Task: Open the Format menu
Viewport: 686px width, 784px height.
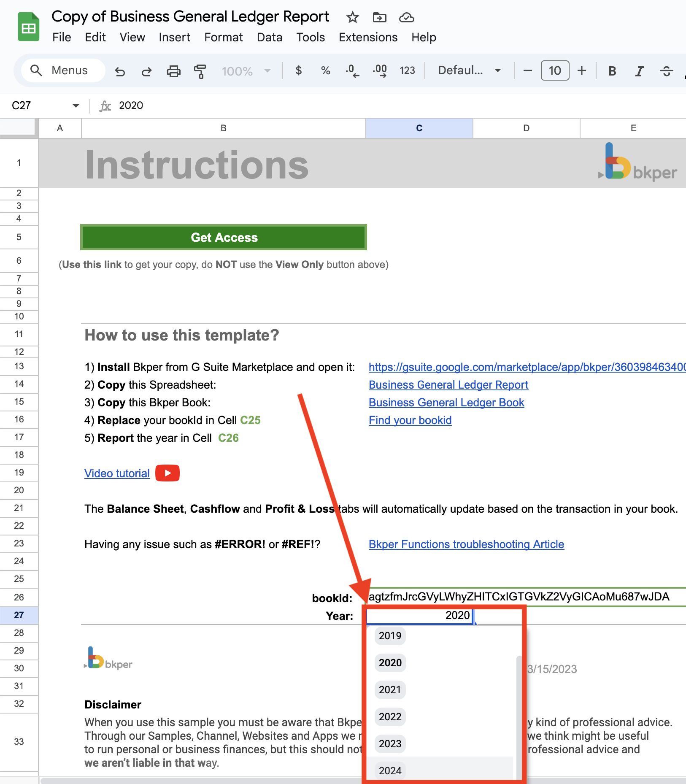Action: click(223, 37)
